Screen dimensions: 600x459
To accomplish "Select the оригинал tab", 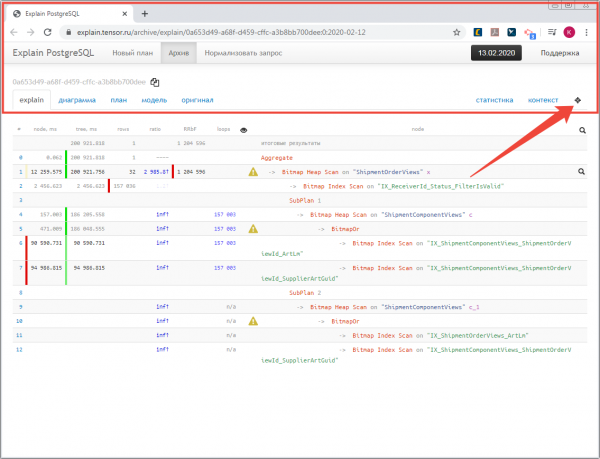I will click(x=196, y=101).
